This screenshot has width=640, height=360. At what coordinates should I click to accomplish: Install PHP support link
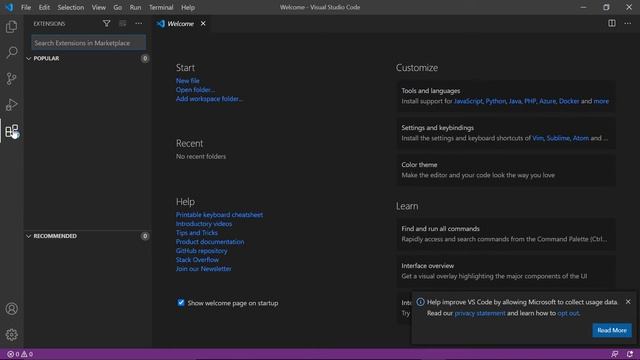tap(530, 101)
